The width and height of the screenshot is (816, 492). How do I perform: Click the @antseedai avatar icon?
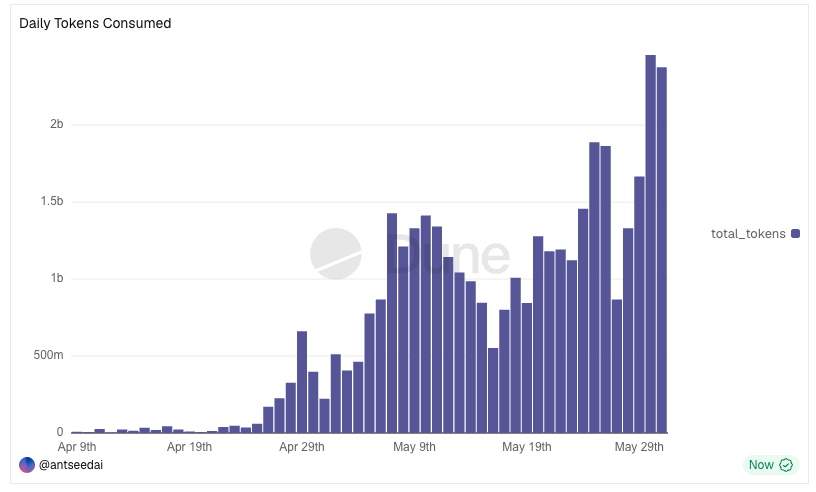point(27,465)
